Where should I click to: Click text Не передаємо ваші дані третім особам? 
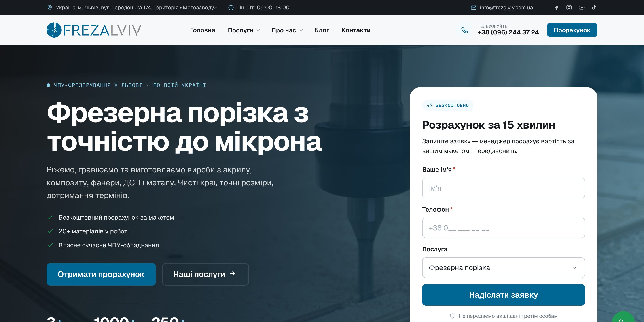coord(508,316)
